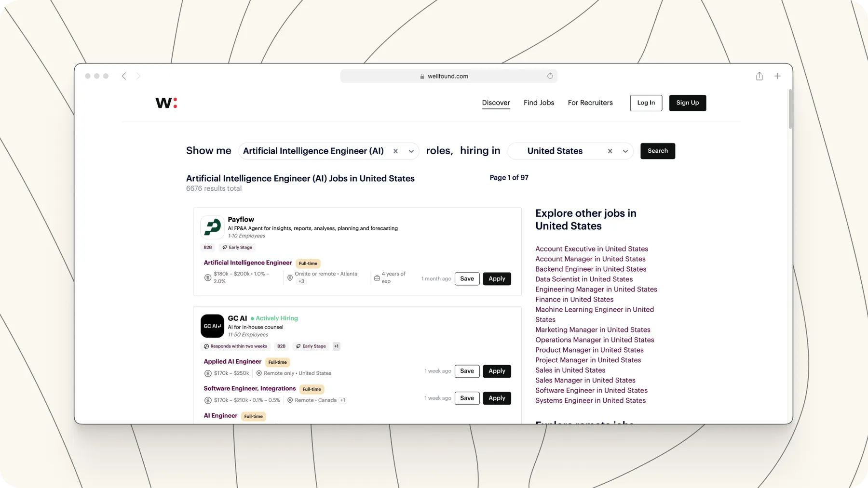Open Finance in United States link
The height and width of the screenshot is (488, 868).
(574, 300)
